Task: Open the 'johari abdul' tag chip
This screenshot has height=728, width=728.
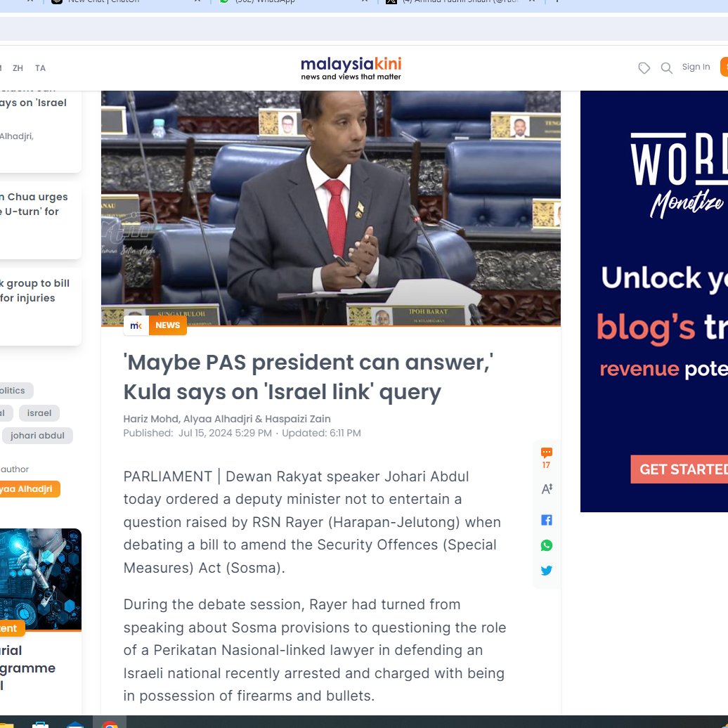Action: (37, 436)
